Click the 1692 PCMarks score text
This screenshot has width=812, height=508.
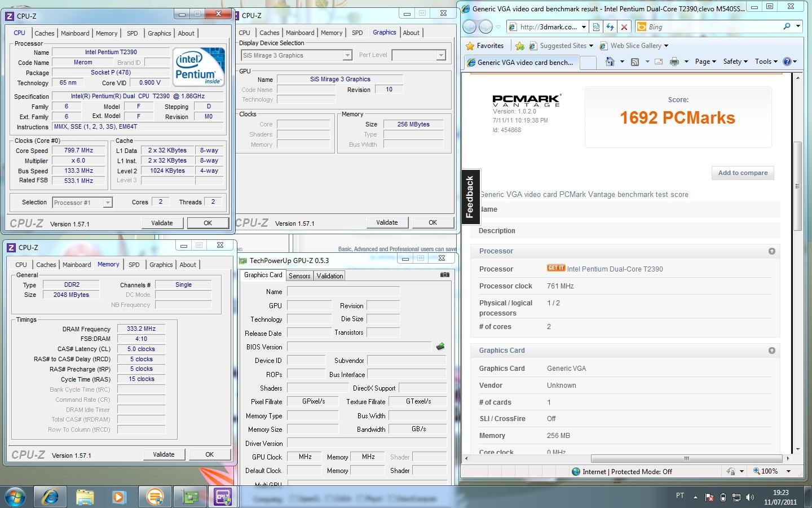[x=677, y=117]
